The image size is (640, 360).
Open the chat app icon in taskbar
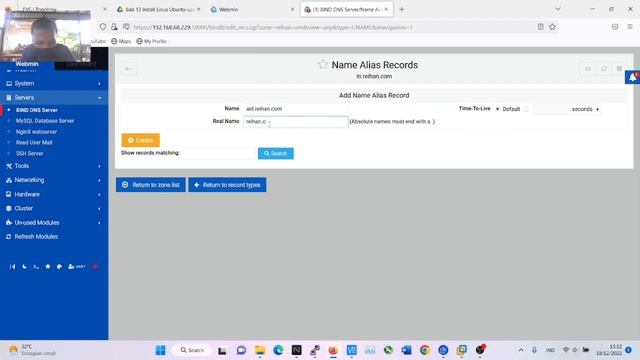[x=241, y=350]
